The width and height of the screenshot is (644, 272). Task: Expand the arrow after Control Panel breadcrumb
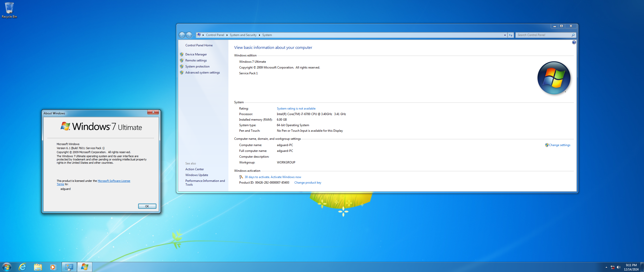[x=227, y=35]
